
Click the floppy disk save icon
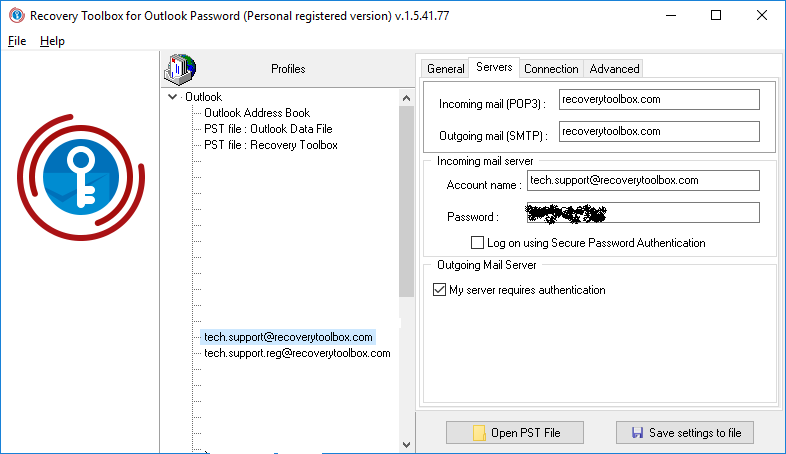click(637, 433)
